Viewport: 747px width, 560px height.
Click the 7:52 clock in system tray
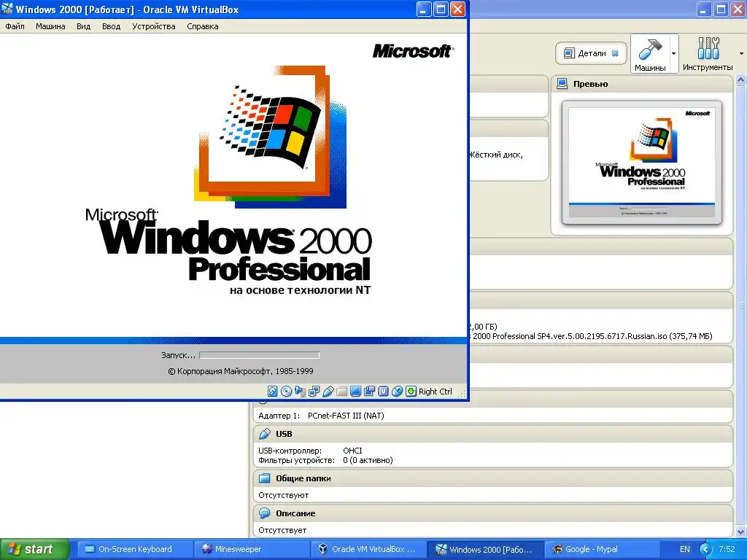pyautogui.click(x=727, y=549)
